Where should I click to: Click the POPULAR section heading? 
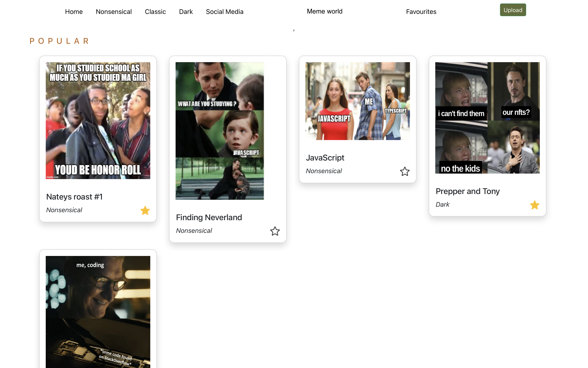pyautogui.click(x=59, y=41)
